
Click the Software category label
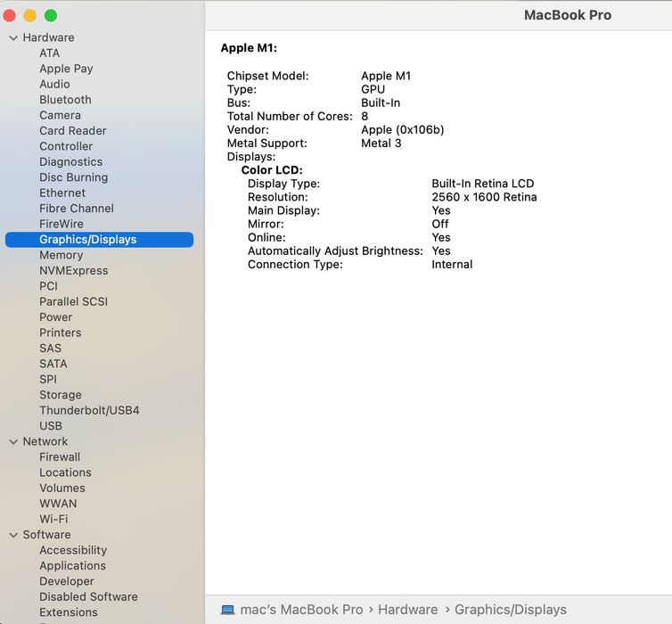point(46,535)
